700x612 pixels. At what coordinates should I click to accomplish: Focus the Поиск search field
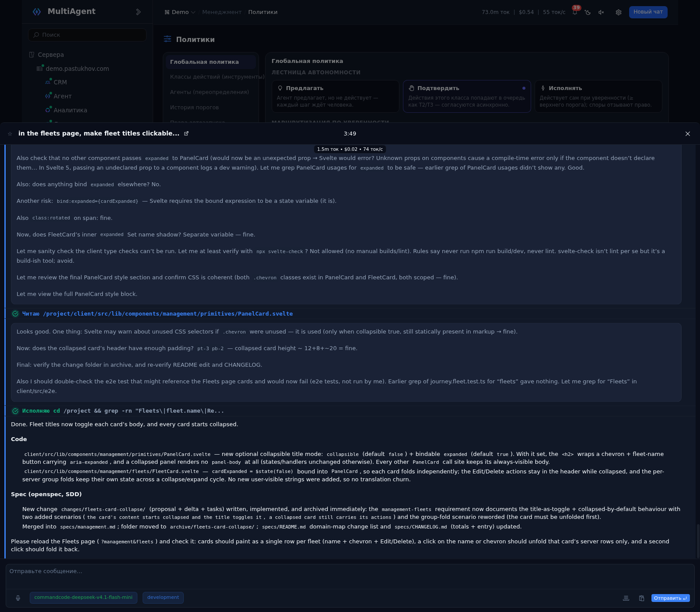(x=87, y=35)
